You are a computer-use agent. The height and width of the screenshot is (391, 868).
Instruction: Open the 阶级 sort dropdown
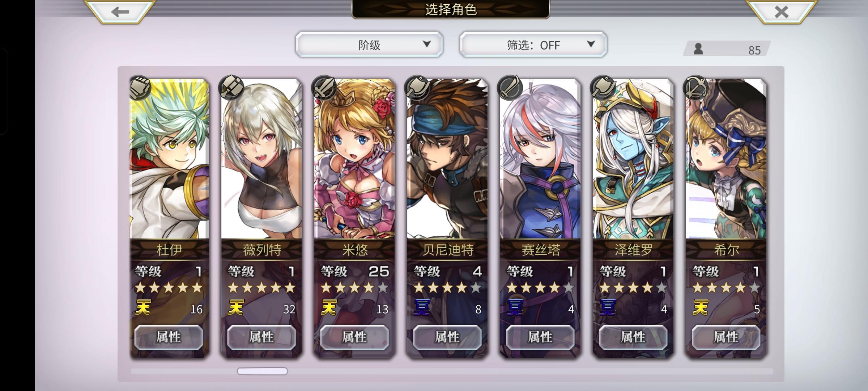[x=369, y=45]
